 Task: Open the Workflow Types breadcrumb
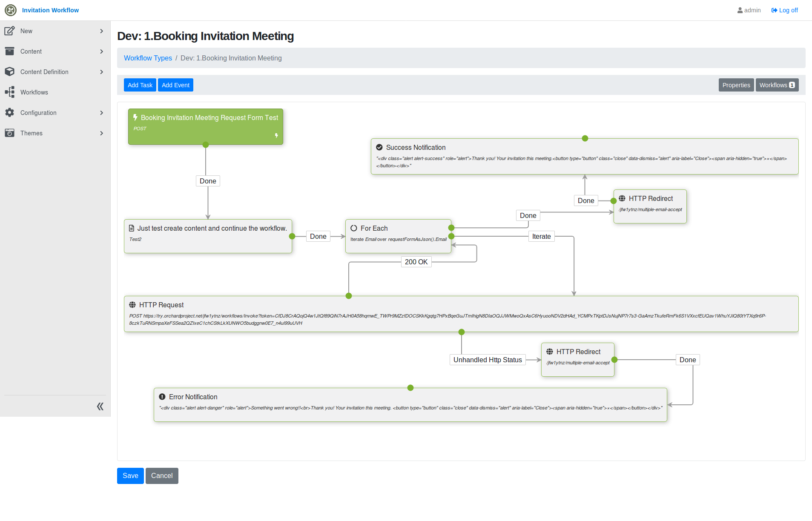pyautogui.click(x=148, y=58)
